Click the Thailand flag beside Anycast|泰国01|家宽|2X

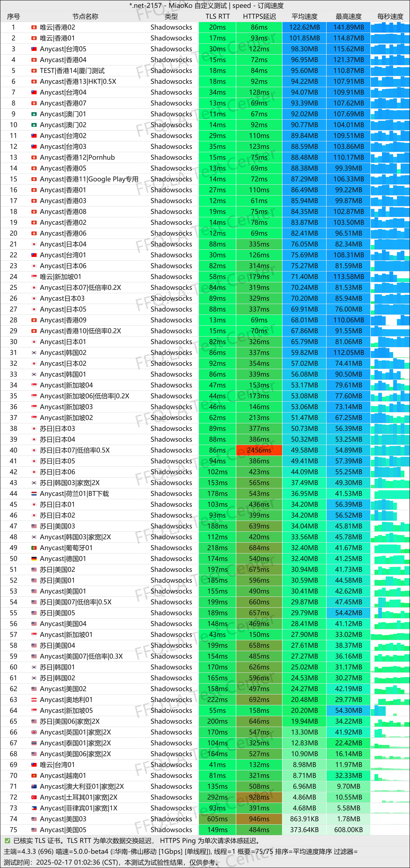[34, 743]
